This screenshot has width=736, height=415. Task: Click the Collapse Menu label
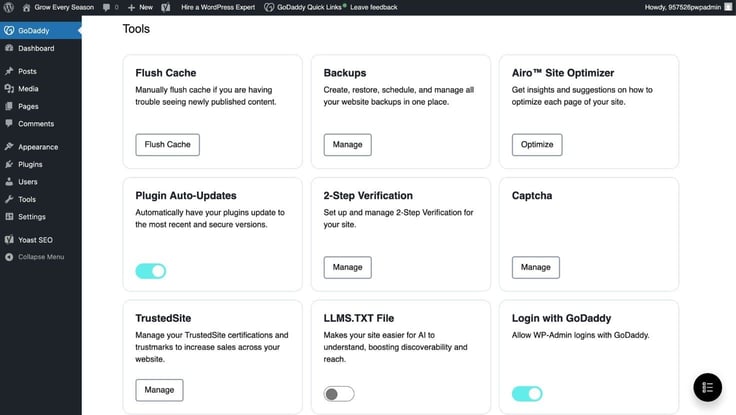click(x=41, y=257)
